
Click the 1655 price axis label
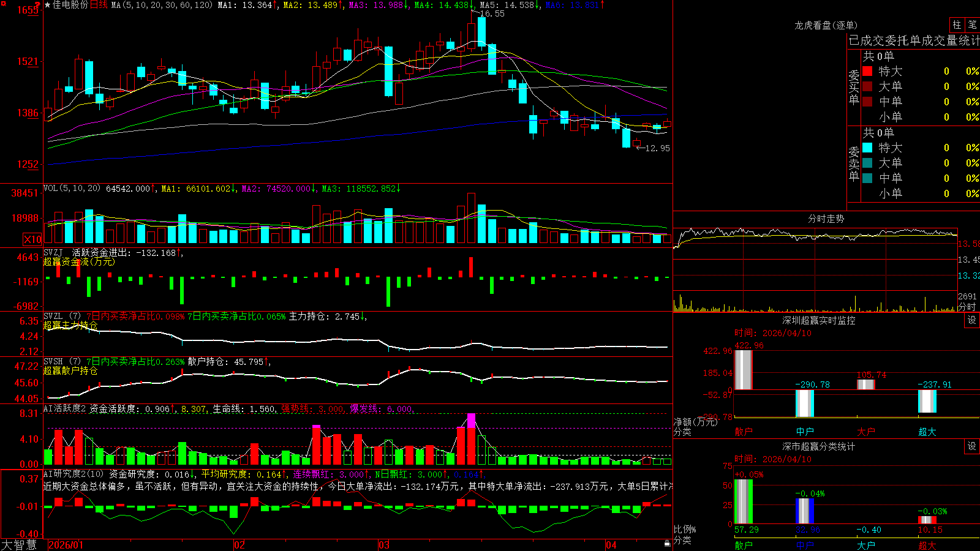point(27,10)
